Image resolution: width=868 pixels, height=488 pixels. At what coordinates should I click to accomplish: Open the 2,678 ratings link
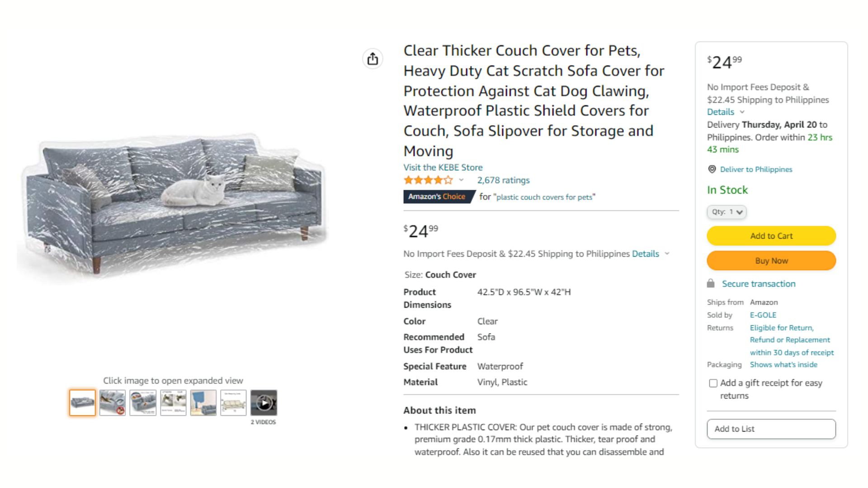coord(504,180)
